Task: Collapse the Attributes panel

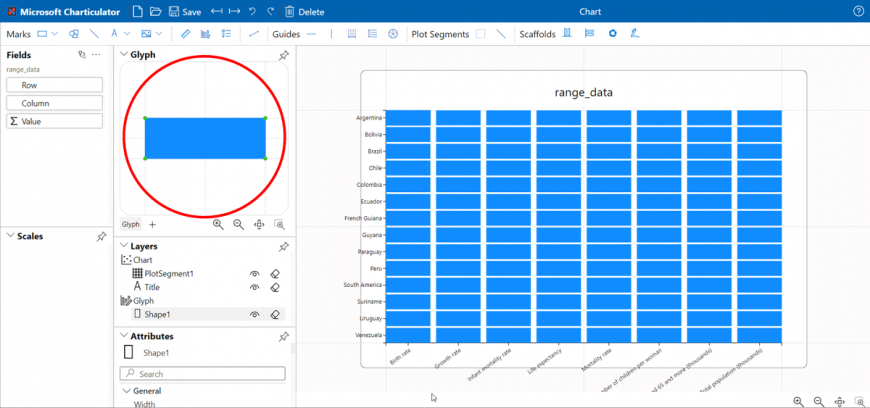Action: click(x=123, y=336)
